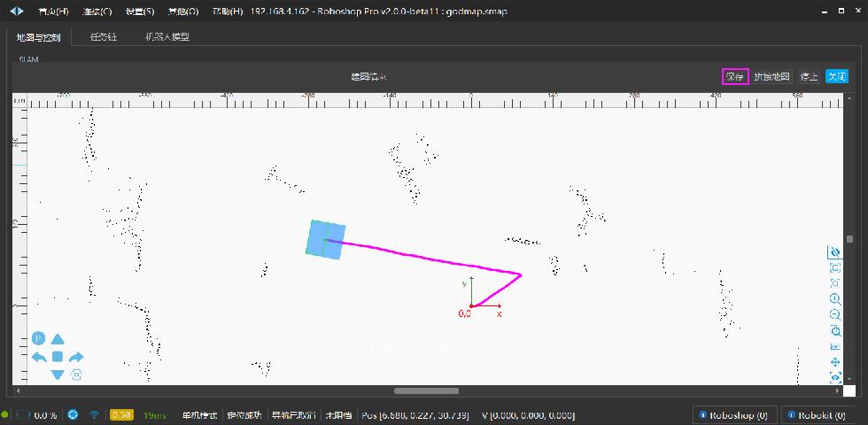Screen dimensions: 868x425
Task: Click the zoom out magnifier icon
Action: 834,314
